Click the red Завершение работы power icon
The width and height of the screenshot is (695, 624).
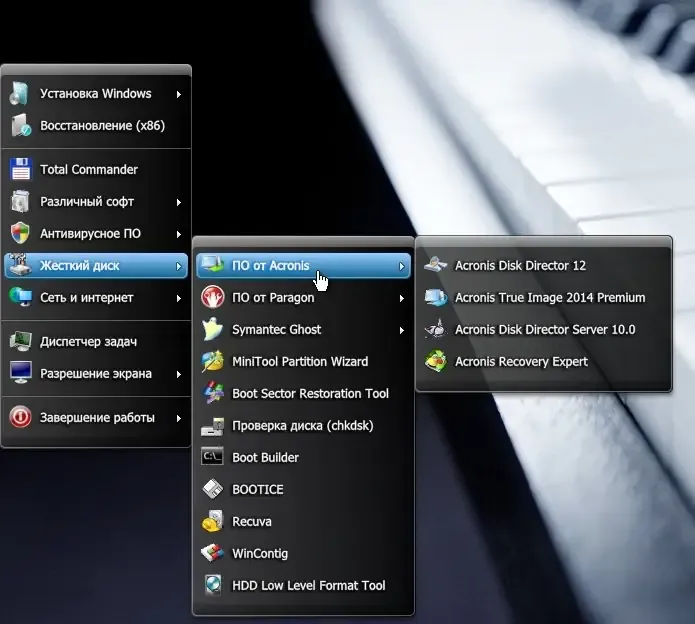click(20, 417)
